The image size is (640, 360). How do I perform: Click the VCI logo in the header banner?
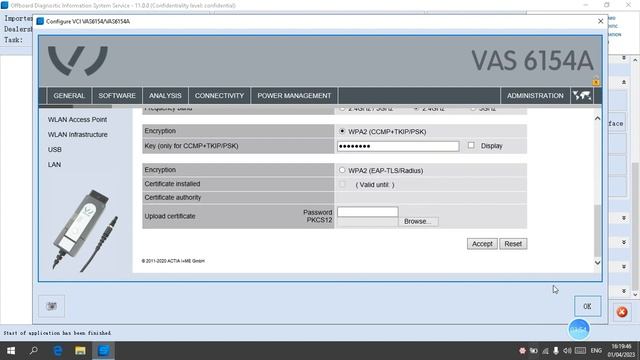coord(78,60)
